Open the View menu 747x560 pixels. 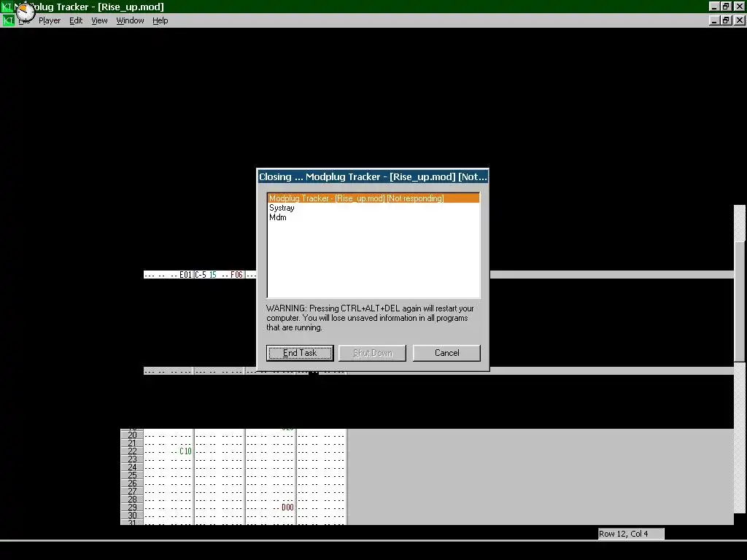coord(99,20)
